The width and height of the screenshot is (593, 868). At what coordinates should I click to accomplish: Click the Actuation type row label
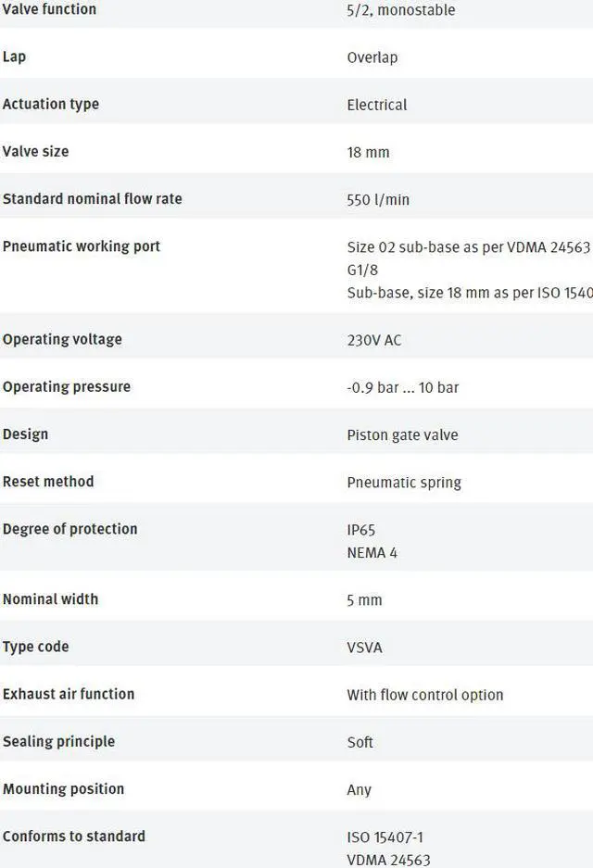pos(51,104)
